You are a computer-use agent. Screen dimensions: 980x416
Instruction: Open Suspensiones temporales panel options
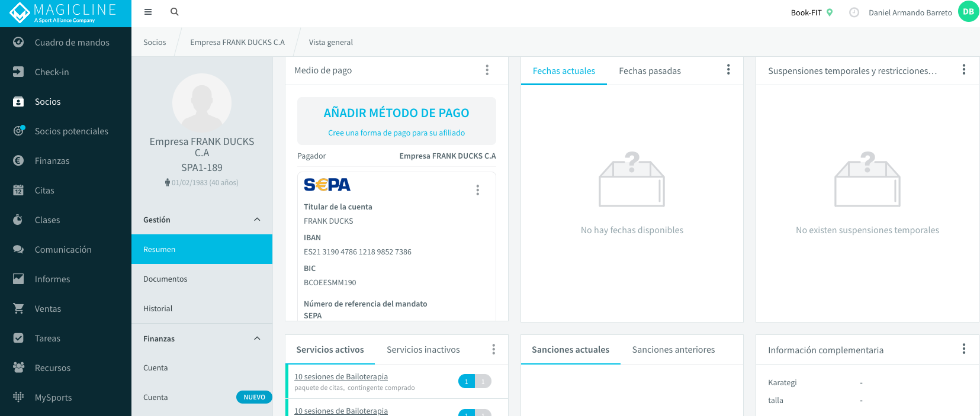pyautogui.click(x=964, y=69)
